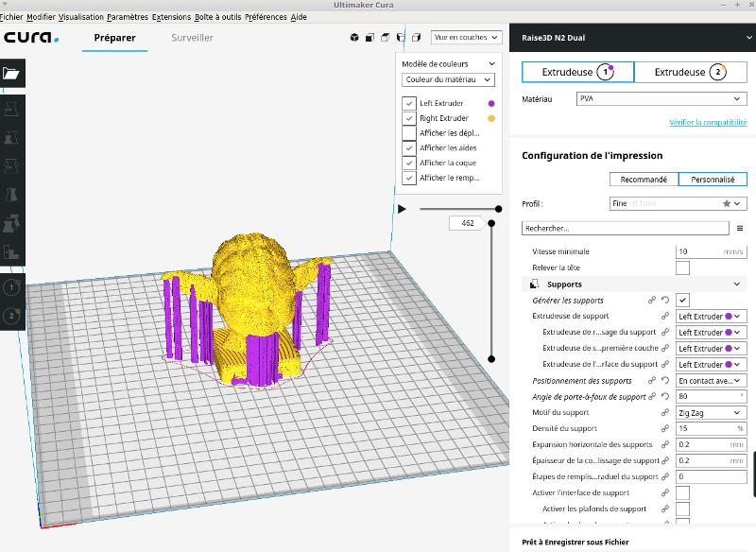Open the Modifier menu
The width and height of the screenshot is (756, 552).
[x=41, y=17]
